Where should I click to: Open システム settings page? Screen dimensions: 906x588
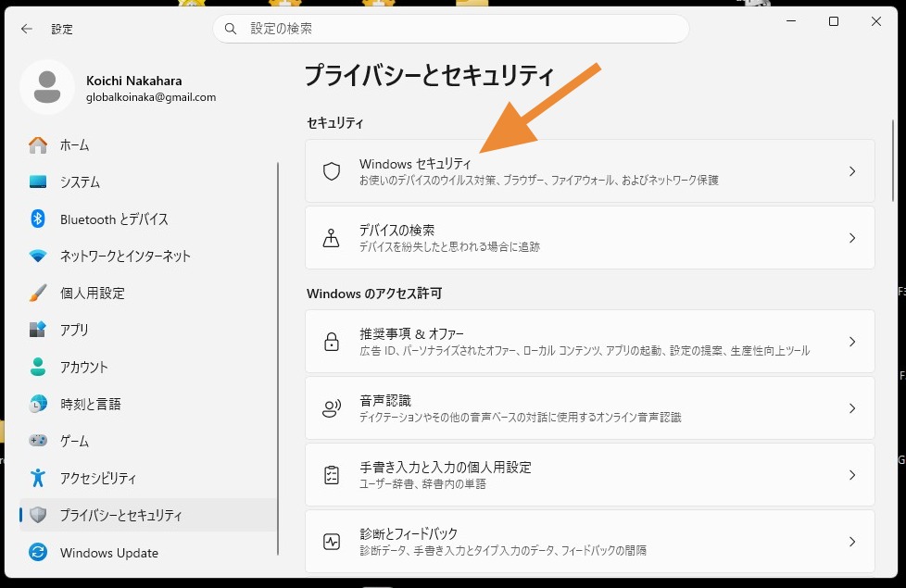(x=81, y=181)
